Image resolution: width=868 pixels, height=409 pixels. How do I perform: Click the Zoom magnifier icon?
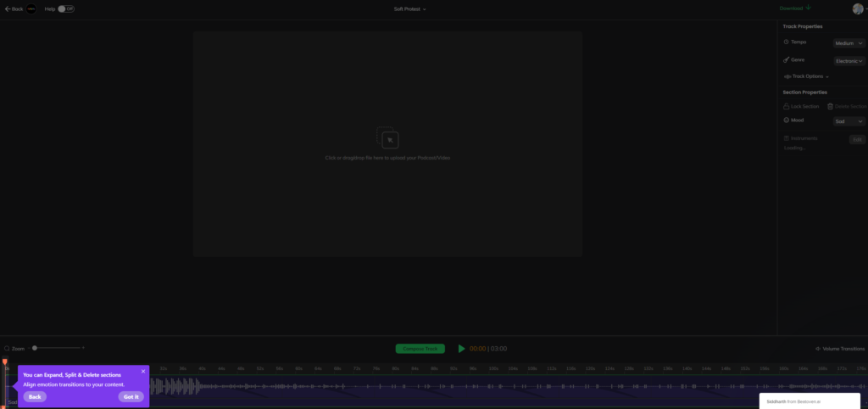7,349
